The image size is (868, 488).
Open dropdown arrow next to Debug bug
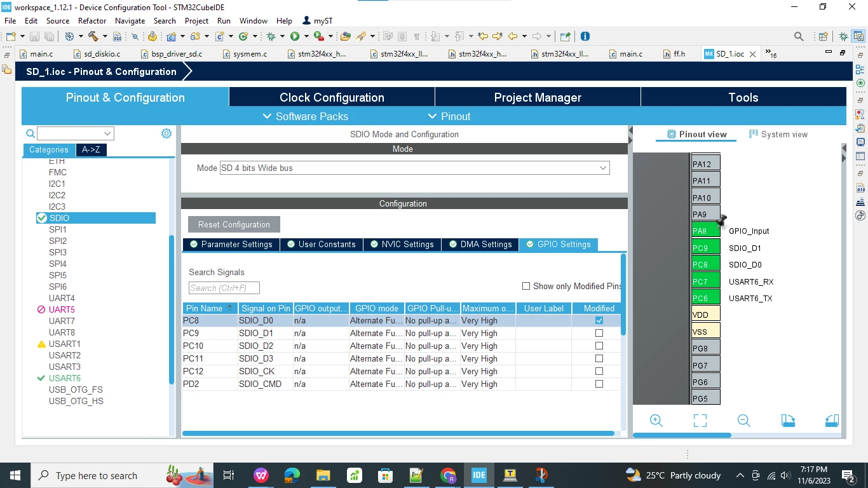pos(283,36)
